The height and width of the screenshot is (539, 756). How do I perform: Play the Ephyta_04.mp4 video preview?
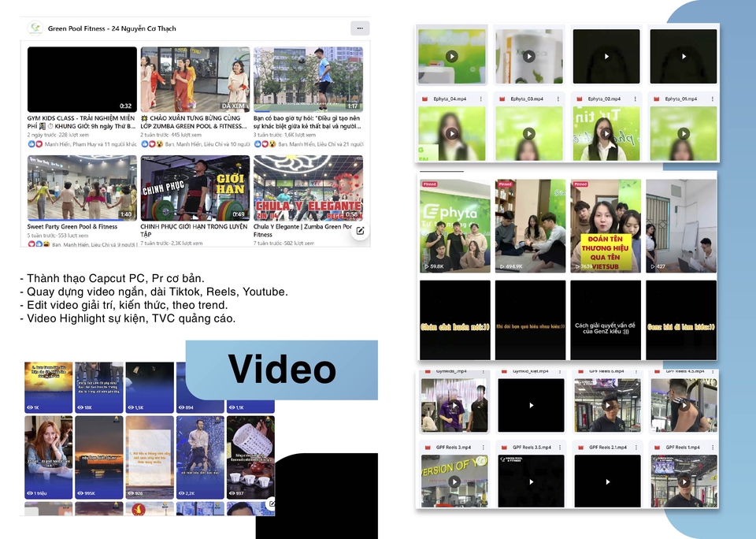pyautogui.click(x=451, y=133)
